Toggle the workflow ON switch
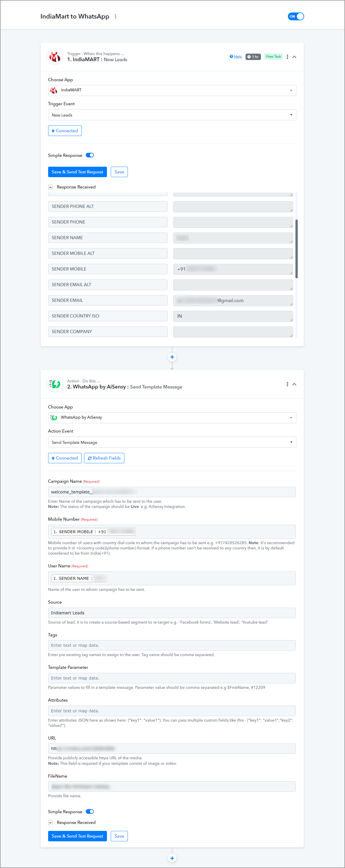This screenshot has height=868, width=345. click(x=295, y=17)
